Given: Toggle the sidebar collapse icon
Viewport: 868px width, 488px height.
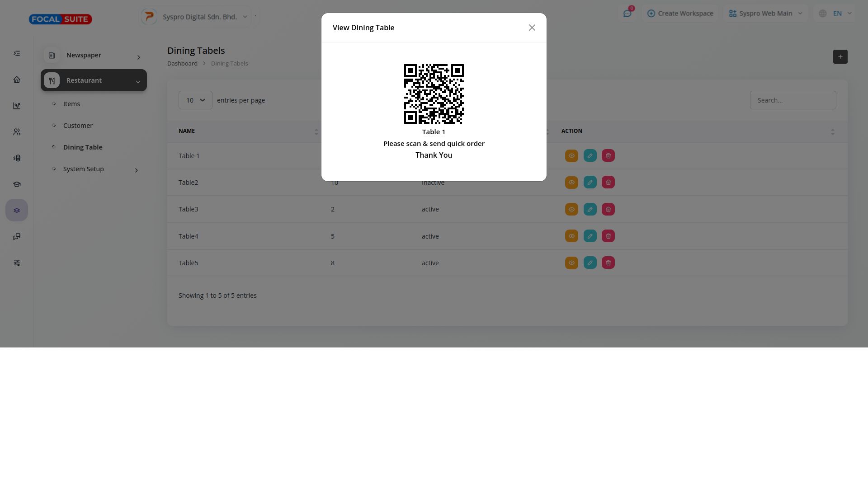Looking at the screenshot, I should pos(17,53).
